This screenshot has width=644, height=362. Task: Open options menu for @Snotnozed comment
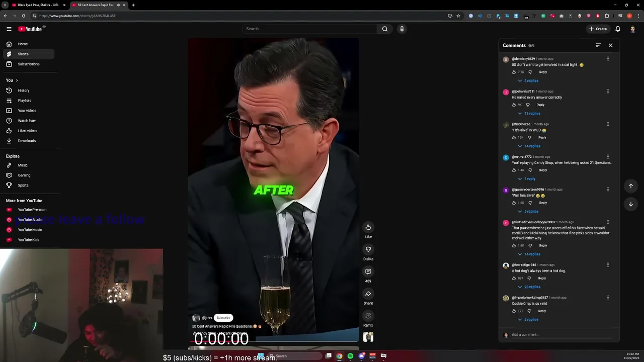point(608,124)
